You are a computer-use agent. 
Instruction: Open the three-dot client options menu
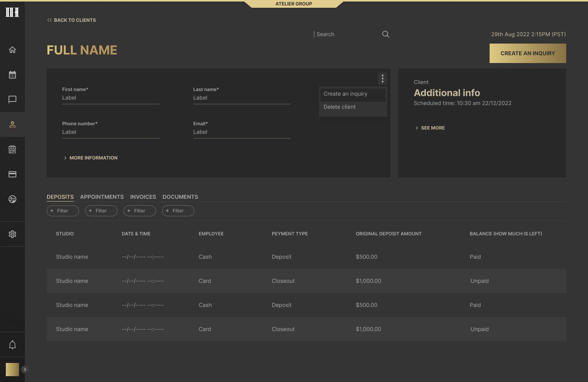383,79
